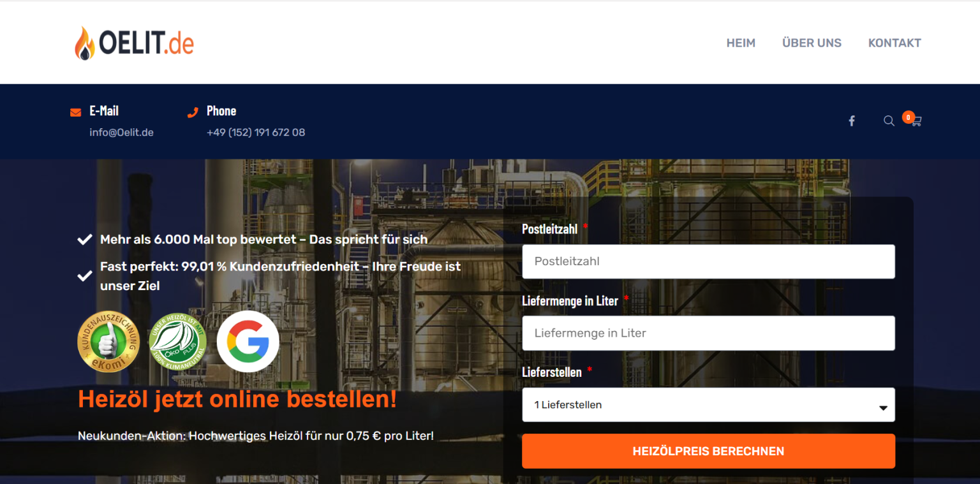Click the orange Phone handset icon
Screen dimensions: 980x484
click(193, 112)
